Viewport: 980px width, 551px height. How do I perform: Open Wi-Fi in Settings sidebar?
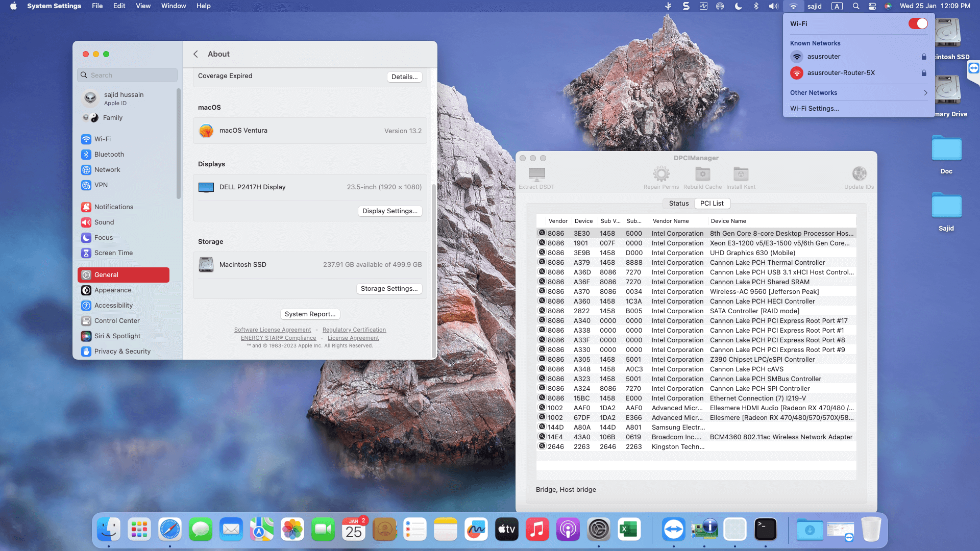124,139
